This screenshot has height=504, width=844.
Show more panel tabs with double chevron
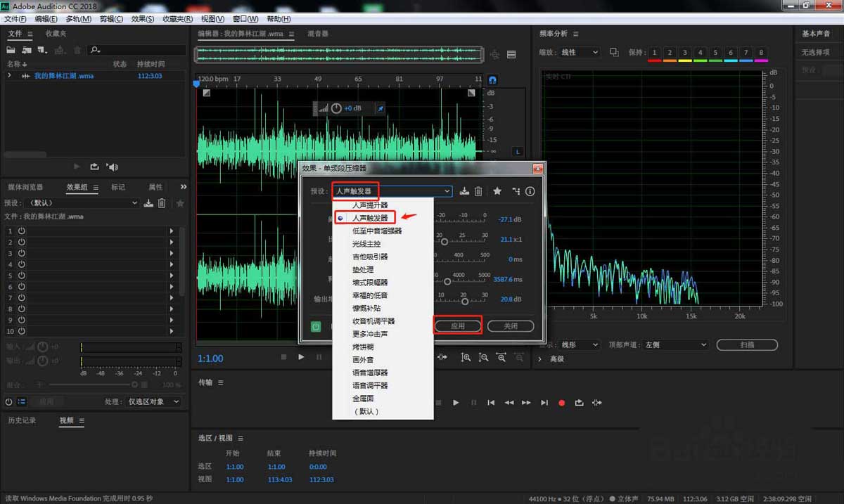tap(184, 187)
